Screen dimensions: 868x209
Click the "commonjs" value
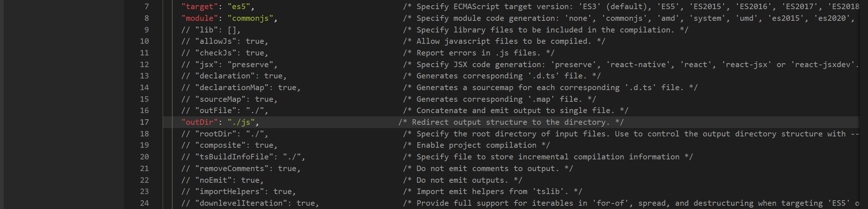[250, 18]
